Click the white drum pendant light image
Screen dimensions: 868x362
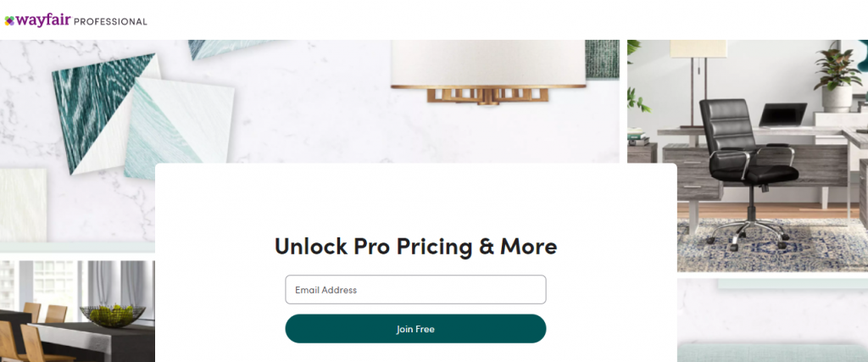487,64
